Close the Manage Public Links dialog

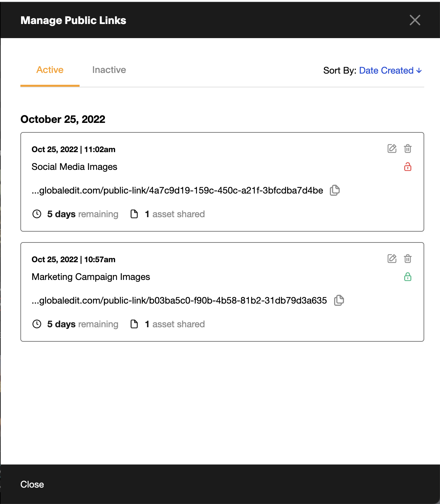point(415,20)
